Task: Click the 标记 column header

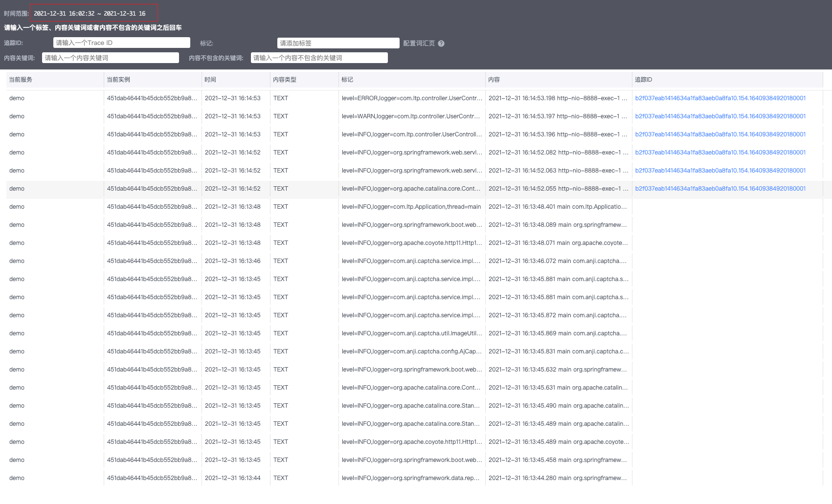Action: (x=347, y=79)
